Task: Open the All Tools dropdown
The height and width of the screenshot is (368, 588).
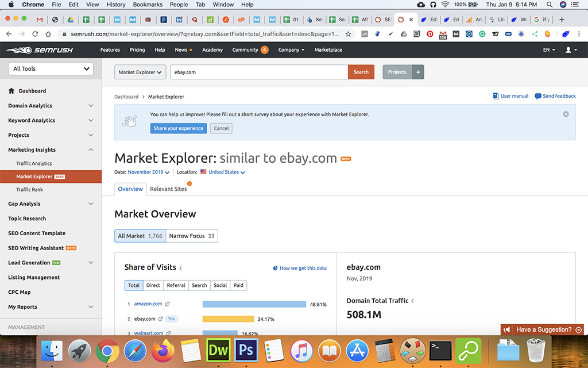Action: 51,69
